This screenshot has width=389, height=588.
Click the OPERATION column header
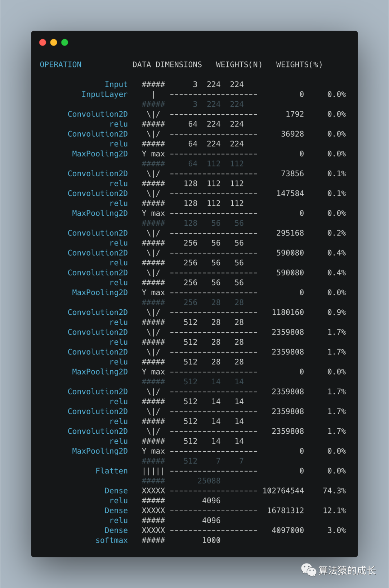coord(61,65)
